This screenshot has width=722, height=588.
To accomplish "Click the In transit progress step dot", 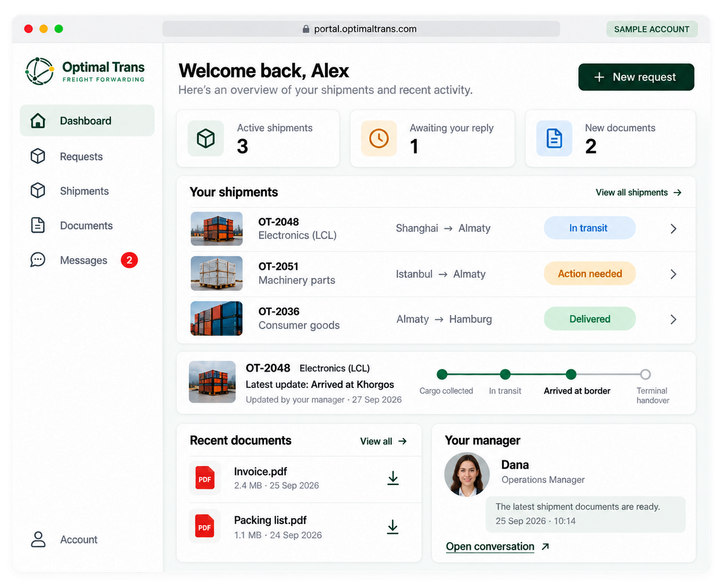I will (505, 374).
